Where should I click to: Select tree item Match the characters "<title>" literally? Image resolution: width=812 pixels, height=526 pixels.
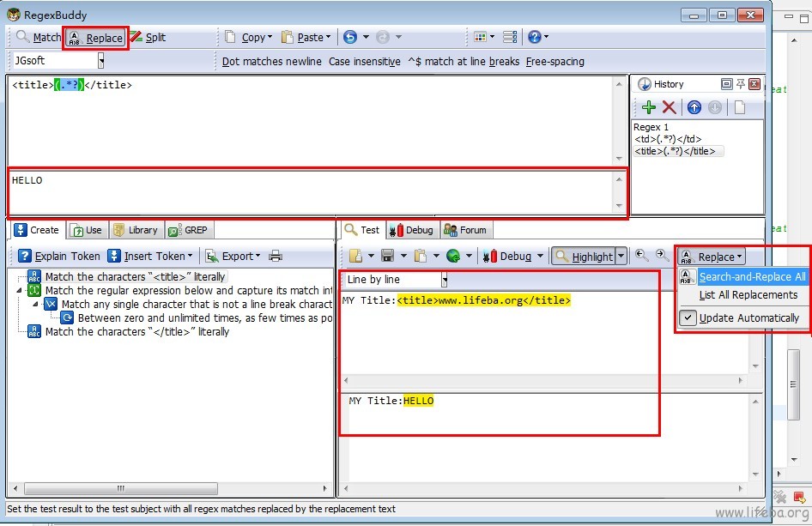point(135,276)
